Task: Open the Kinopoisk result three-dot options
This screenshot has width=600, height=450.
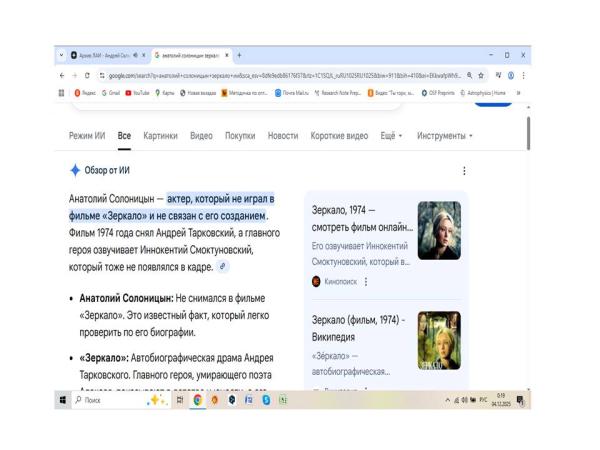Action: [x=365, y=282]
